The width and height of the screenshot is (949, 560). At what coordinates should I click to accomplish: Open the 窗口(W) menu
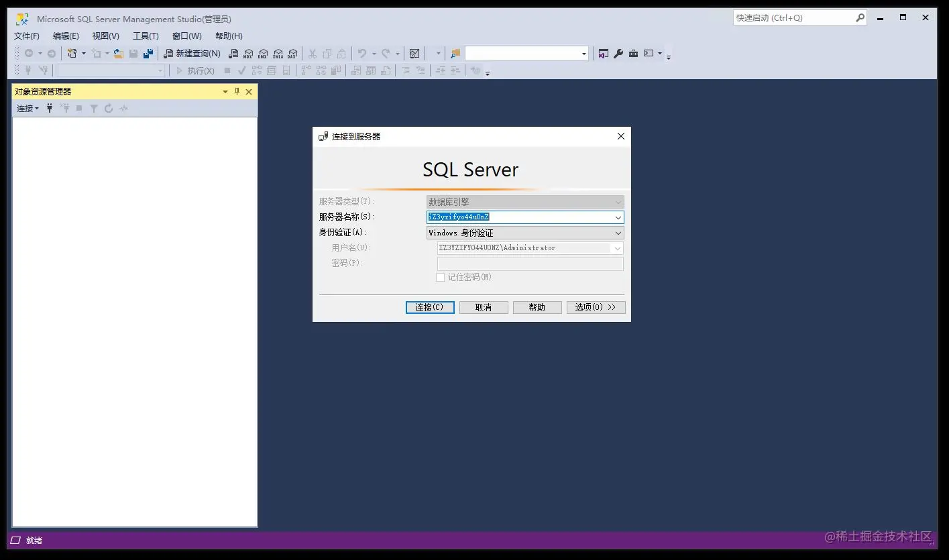tap(186, 36)
